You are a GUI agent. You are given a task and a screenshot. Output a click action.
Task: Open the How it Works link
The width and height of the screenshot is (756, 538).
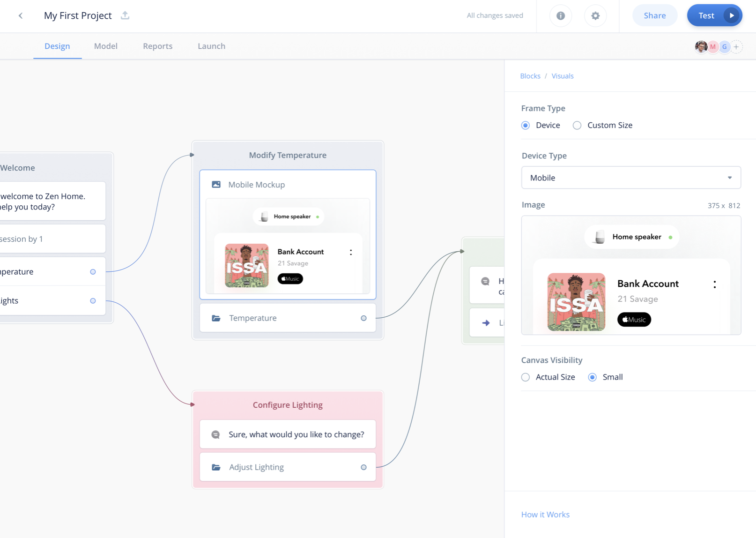tap(545, 515)
